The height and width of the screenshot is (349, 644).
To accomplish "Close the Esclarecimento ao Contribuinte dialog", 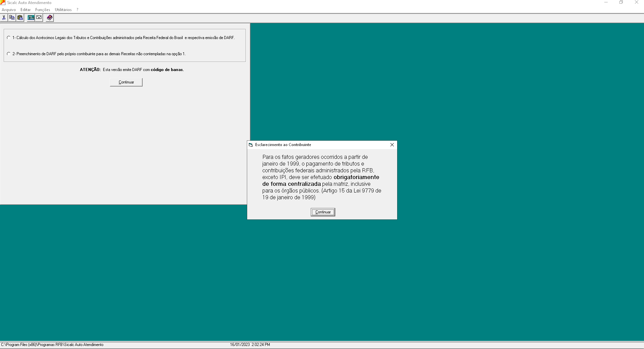I will pyautogui.click(x=392, y=145).
